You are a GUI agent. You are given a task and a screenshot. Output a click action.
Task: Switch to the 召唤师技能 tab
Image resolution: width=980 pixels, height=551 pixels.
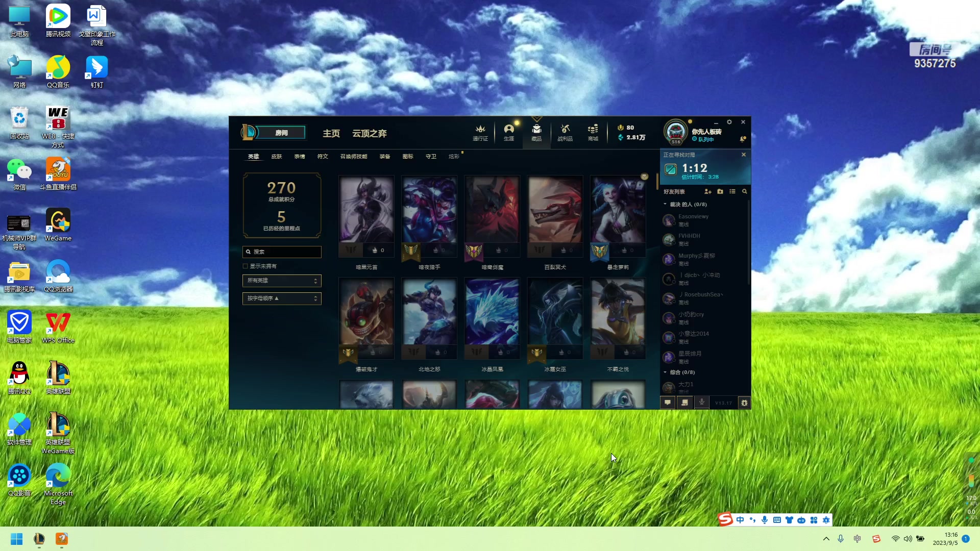[354, 157]
